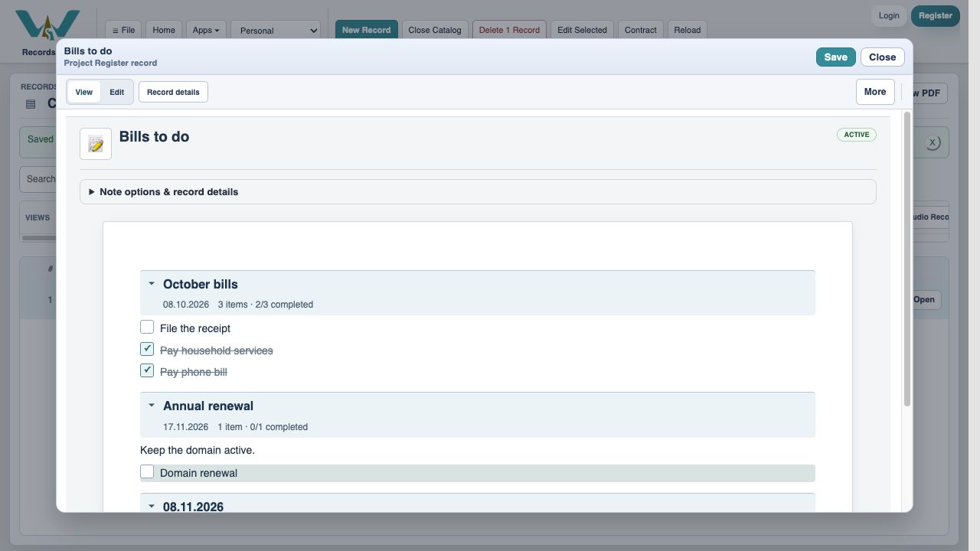Click Close Catalog in toolbar
The image size is (980, 551).
coord(435,31)
